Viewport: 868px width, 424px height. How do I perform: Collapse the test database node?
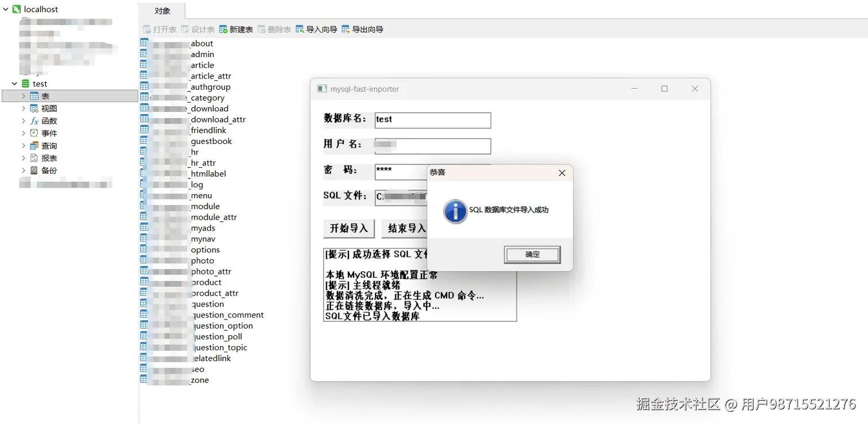tap(14, 84)
